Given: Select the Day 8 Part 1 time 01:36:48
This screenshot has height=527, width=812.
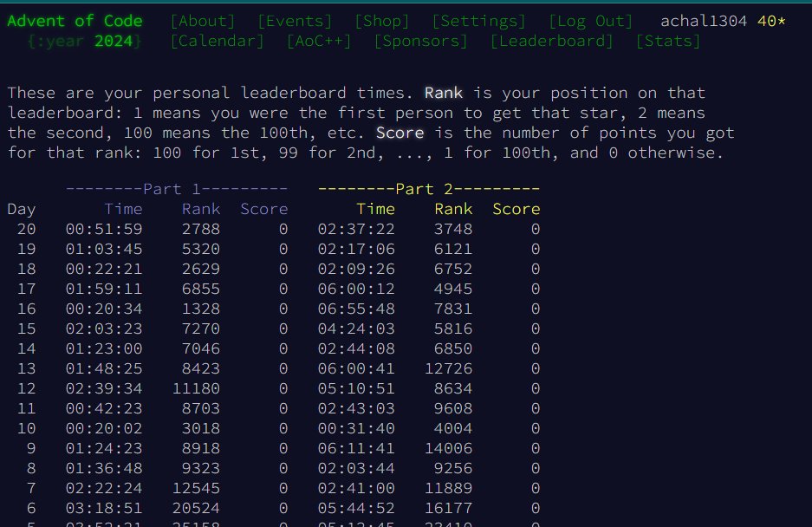Looking at the screenshot, I should click(104, 468).
